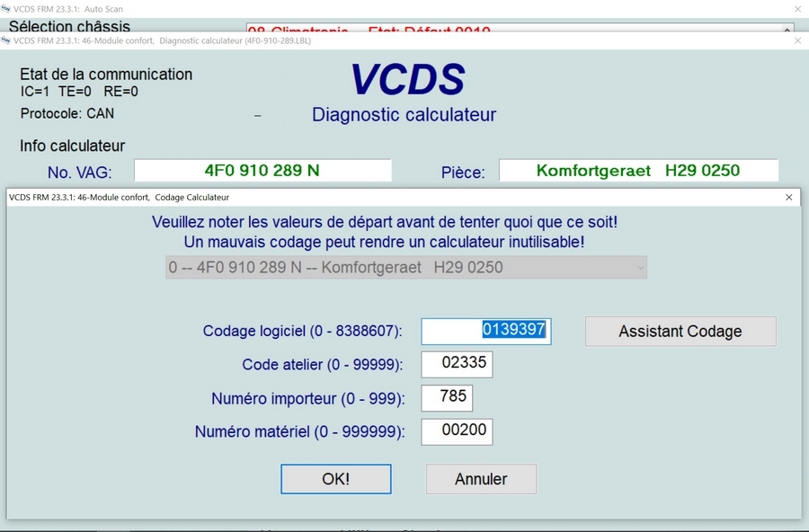
Task: Close the Codage Calculateur dialog
Action: click(x=789, y=197)
